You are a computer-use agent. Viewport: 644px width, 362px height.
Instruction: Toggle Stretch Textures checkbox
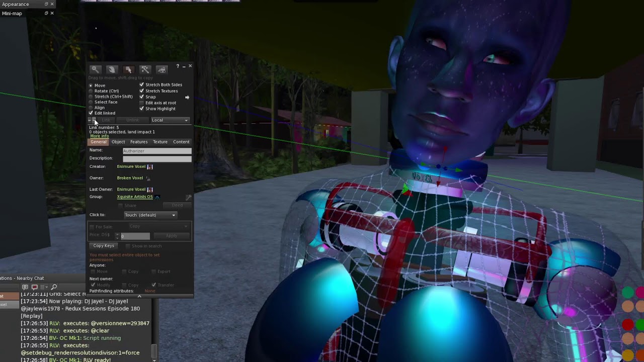pyautogui.click(x=142, y=91)
